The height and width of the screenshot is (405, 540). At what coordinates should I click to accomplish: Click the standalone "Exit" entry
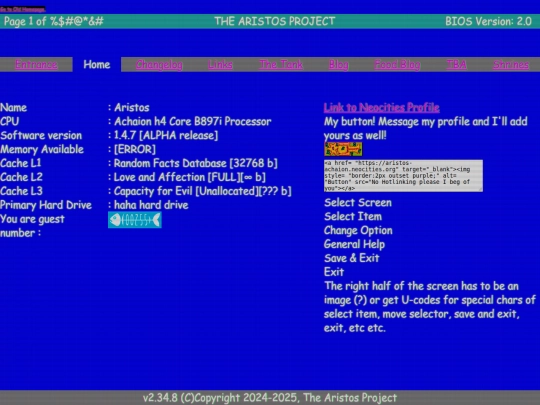[x=334, y=272]
